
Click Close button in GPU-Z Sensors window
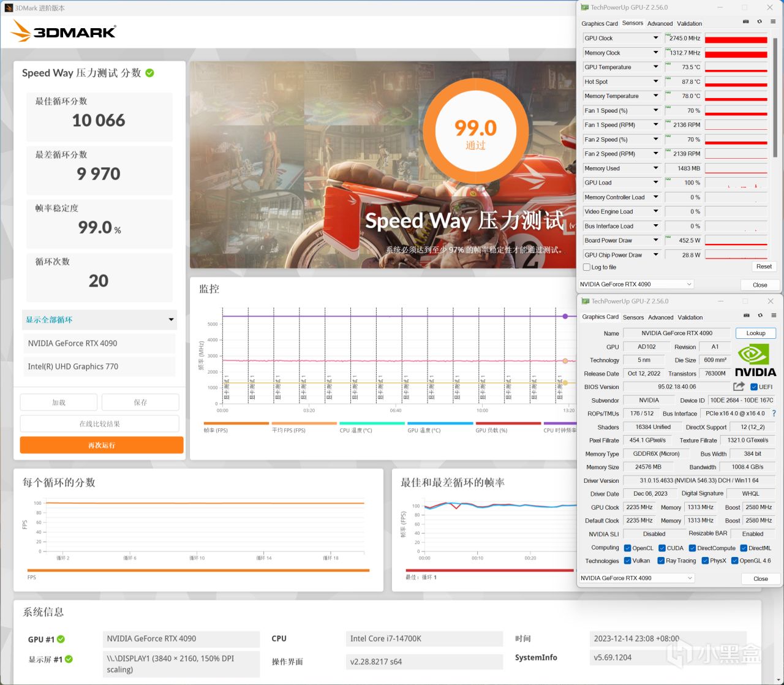pyautogui.click(x=760, y=285)
